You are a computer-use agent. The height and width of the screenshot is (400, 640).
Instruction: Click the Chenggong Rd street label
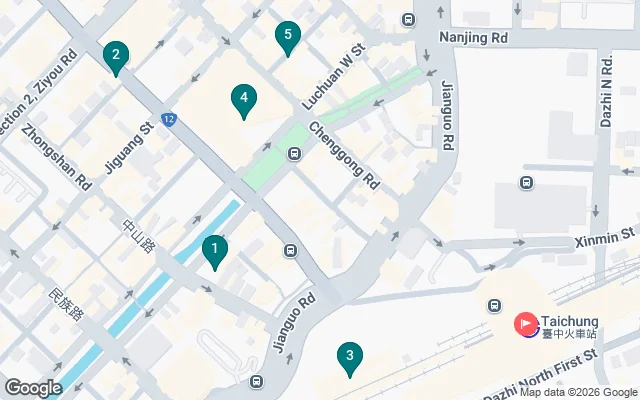(x=344, y=156)
